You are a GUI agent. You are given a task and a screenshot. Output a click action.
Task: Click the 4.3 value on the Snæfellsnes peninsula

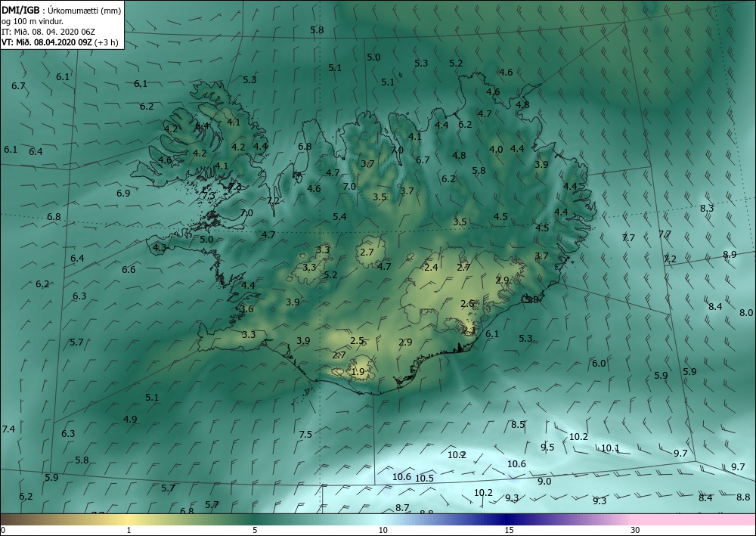(x=160, y=248)
